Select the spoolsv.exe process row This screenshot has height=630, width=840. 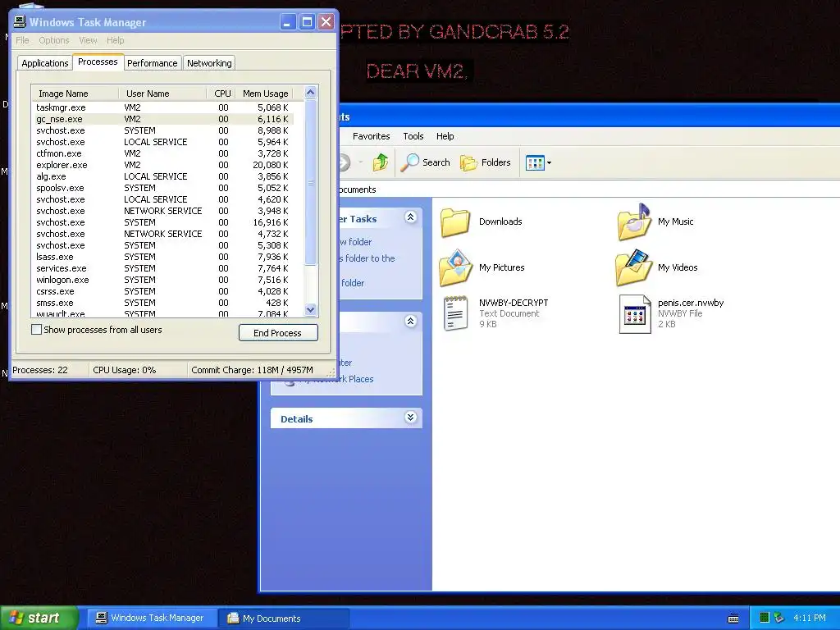(x=163, y=188)
